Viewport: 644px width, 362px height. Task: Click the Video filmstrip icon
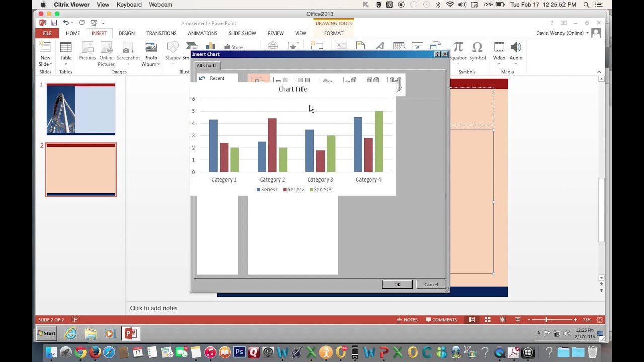tap(499, 47)
